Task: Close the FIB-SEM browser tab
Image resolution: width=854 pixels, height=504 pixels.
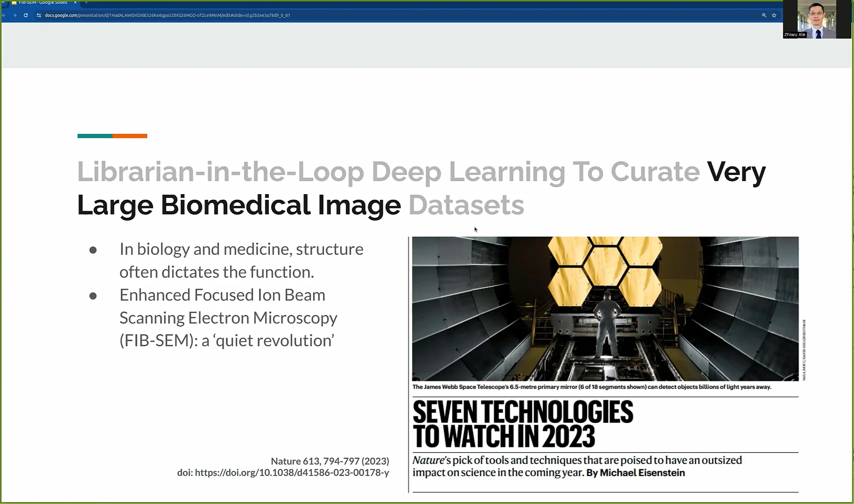Action: 75,3
